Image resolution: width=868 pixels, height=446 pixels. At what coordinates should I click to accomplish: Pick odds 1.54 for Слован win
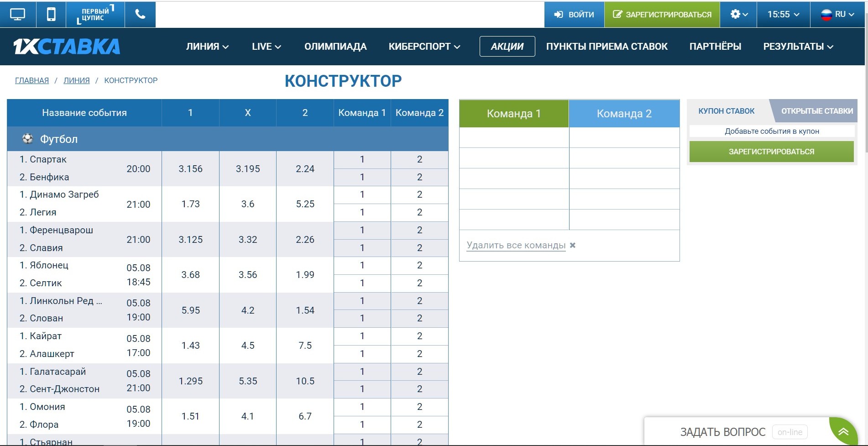(305, 310)
